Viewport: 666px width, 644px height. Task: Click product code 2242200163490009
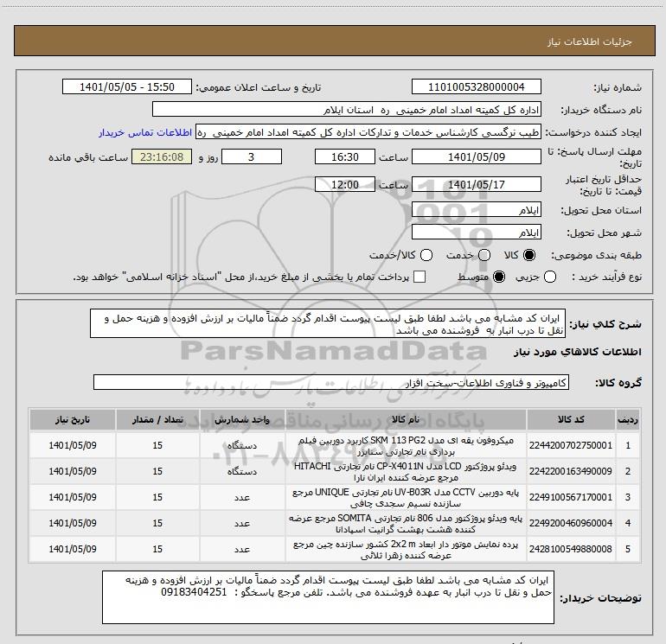coord(571,471)
